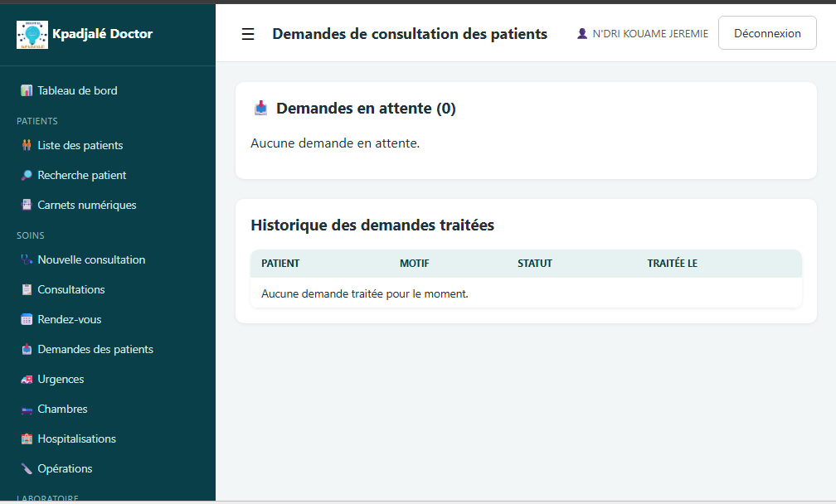Click the user avatar icon
The width and height of the screenshot is (836, 504).
(582, 33)
